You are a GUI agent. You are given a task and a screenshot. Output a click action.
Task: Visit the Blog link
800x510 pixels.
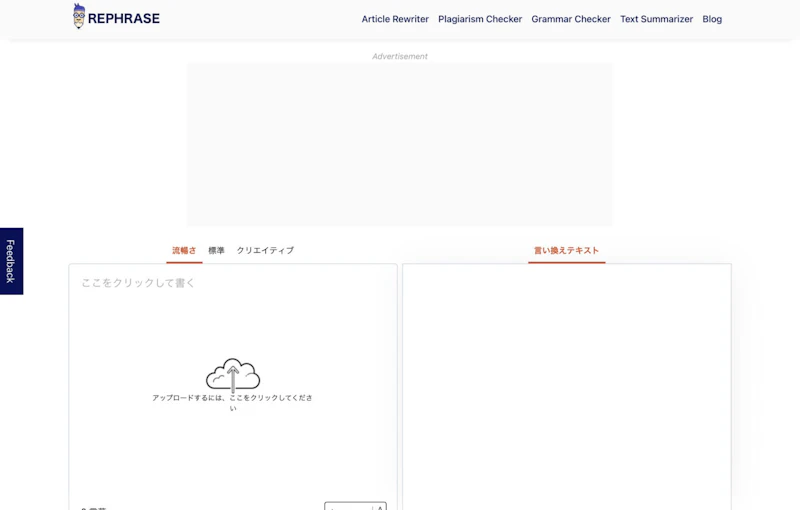pyautogui.click(x=712, y=19)
